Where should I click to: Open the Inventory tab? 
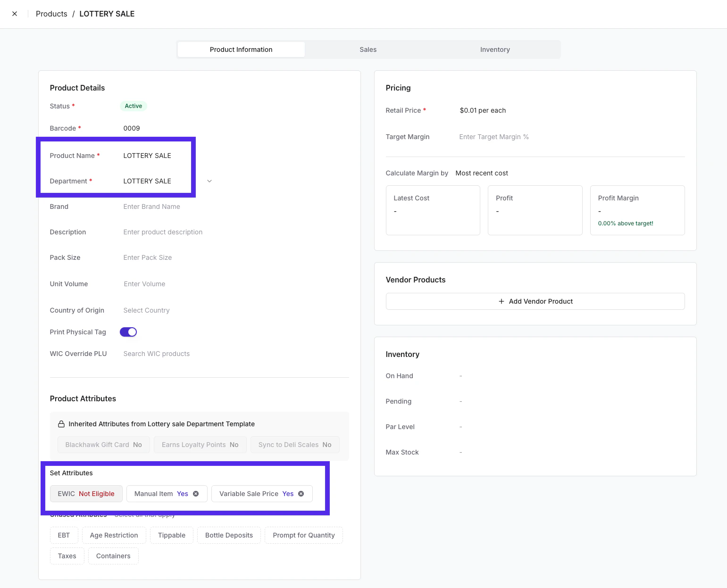pos(495,50)
